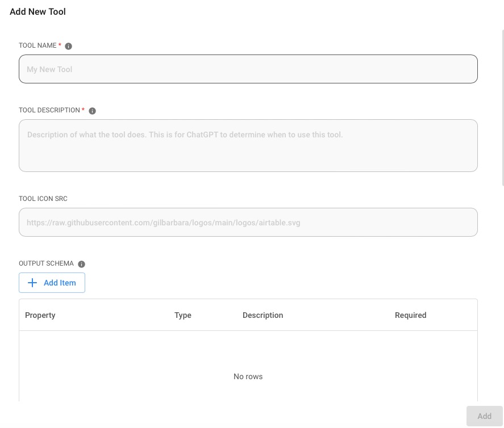This screenshot has height=428, width=504.
Task: Click inside the Tool Description text area
Action: tap(248, 145)
